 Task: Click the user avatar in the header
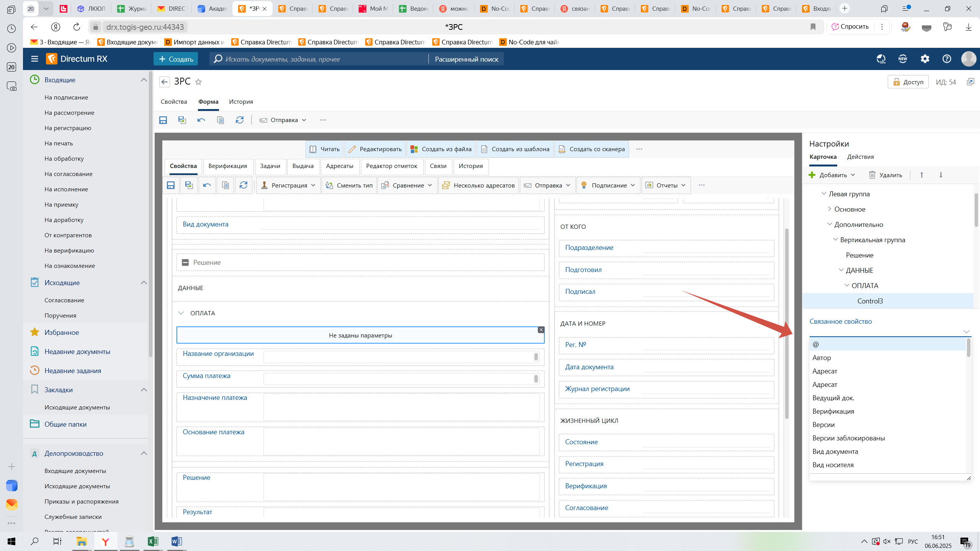tap(969, 59)
